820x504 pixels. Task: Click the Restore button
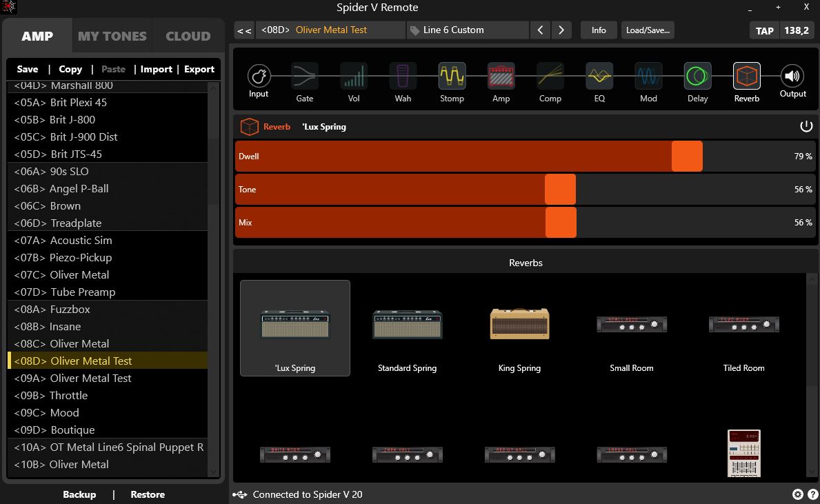pyautogui.click(x=148, y=494)
